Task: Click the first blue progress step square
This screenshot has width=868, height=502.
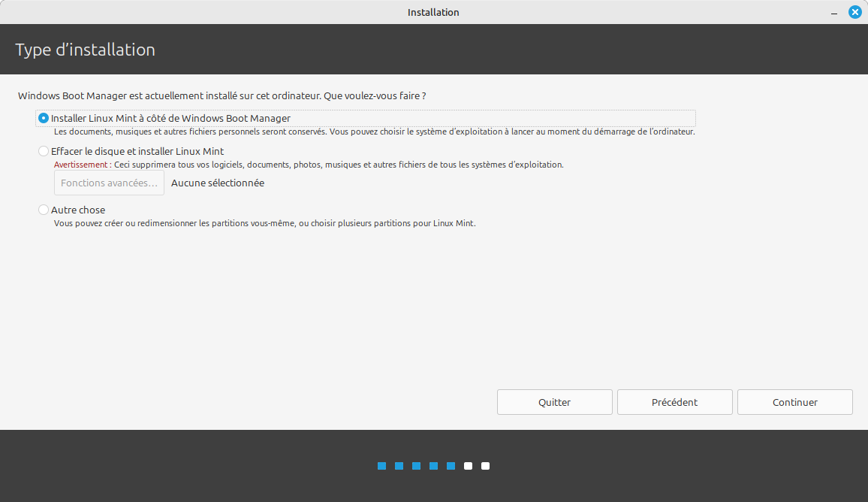Action: (381, 466)
